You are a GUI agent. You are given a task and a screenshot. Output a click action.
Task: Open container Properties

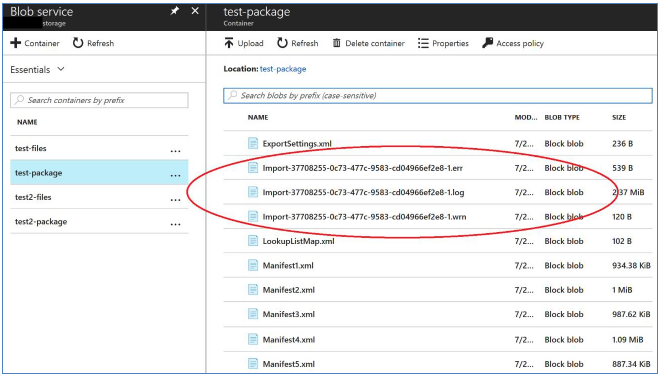click(x=443, y=43)
